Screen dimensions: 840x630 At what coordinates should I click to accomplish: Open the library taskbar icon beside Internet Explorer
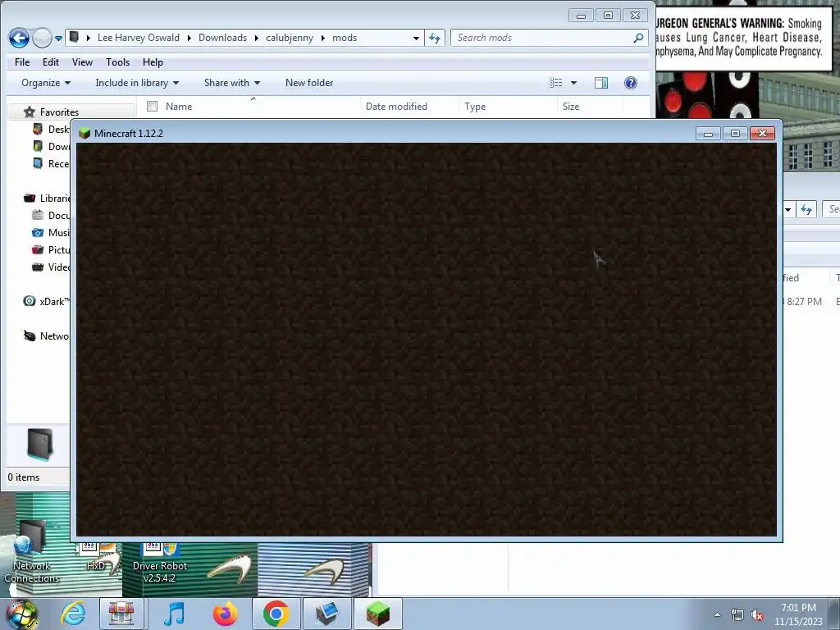(121, 614)
